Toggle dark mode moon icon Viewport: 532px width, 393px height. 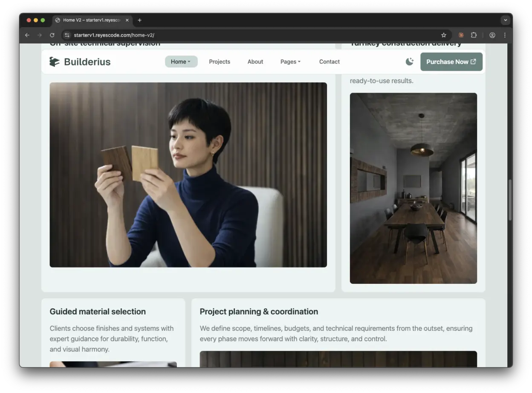click(409, 62)
